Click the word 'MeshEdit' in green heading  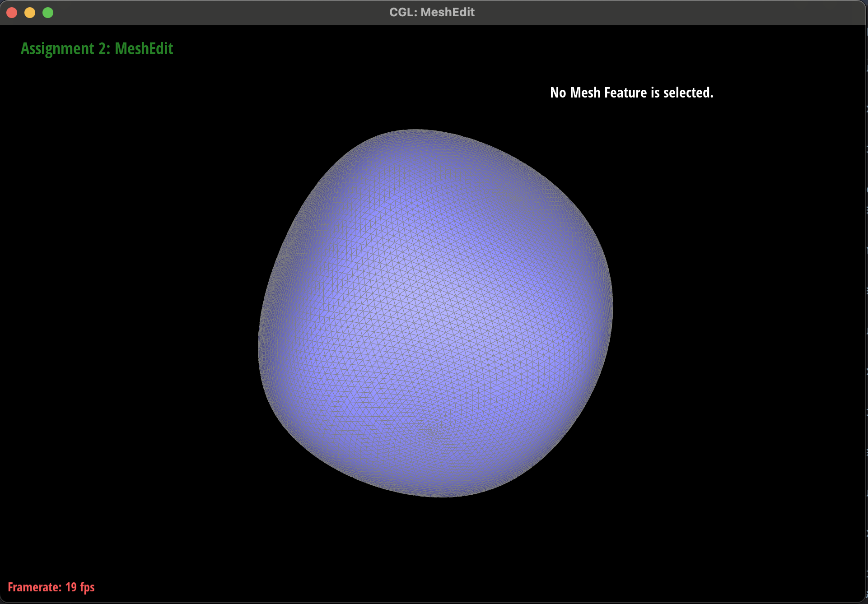pyautogui.click(x=144, y=49)
